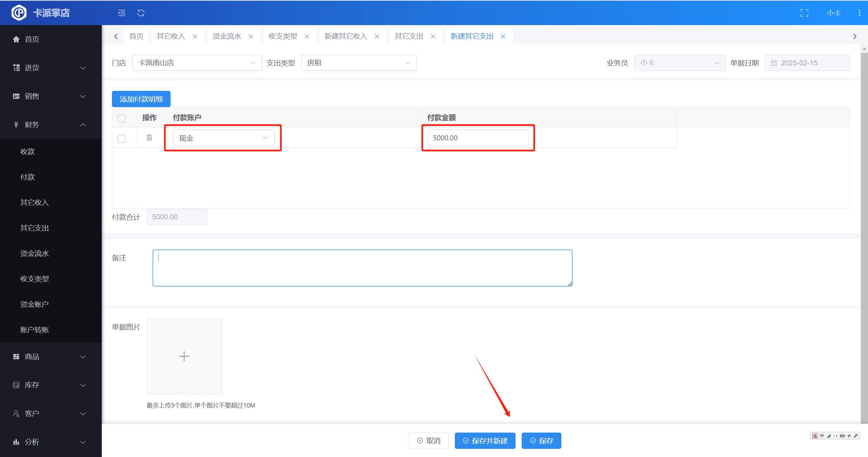Viewport: 868px width, 457px height.
Task: Click the refresh icon in header
Action: (141, 13)
